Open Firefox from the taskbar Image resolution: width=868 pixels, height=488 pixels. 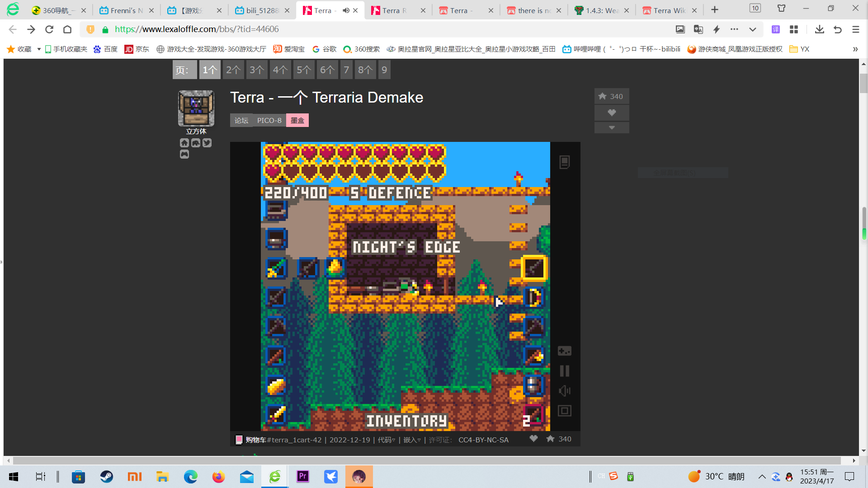[218, 477]
